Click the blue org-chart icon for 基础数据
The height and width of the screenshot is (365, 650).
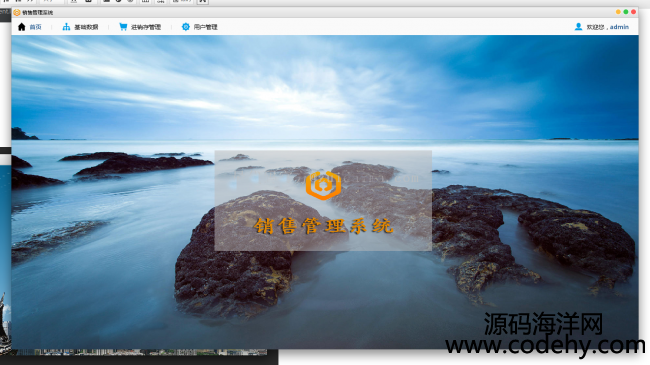click(66, 27)
